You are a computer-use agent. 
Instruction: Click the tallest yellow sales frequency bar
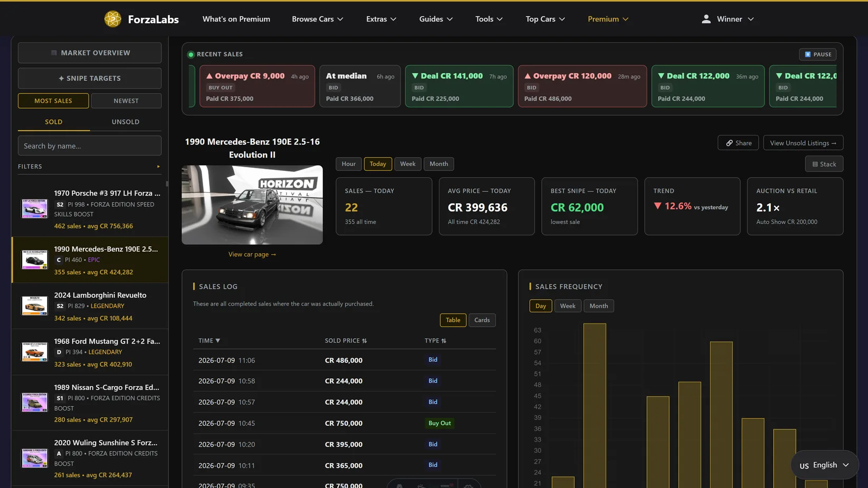pos(595,405)
